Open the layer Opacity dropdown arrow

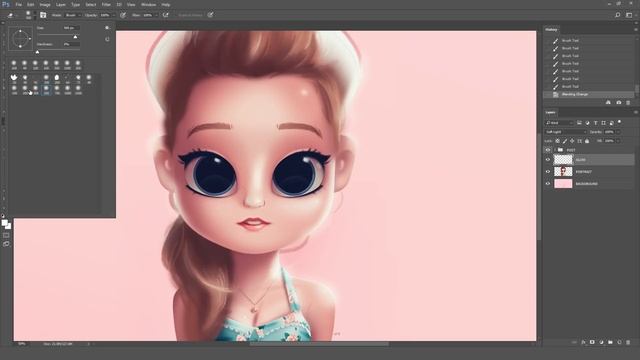click(x=619, y=132)
